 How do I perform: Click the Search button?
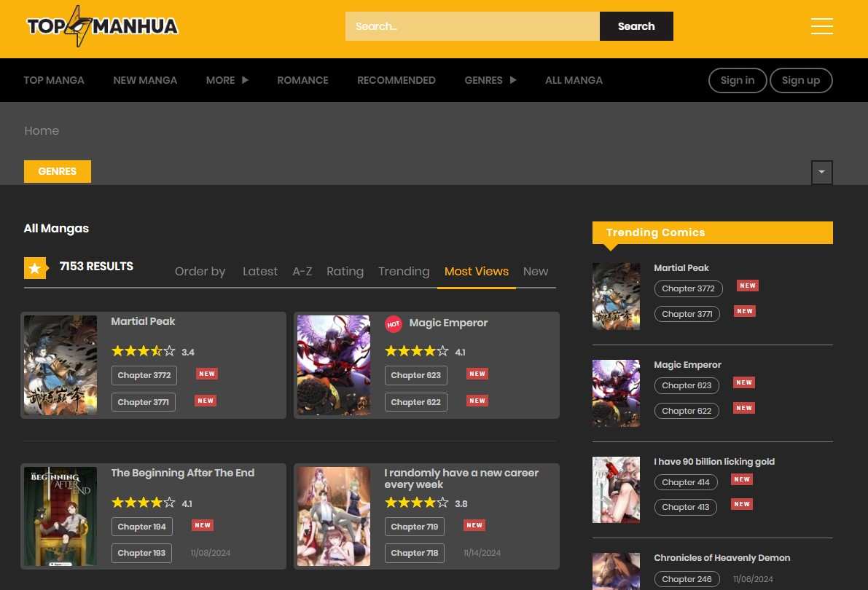coord(636,26)
